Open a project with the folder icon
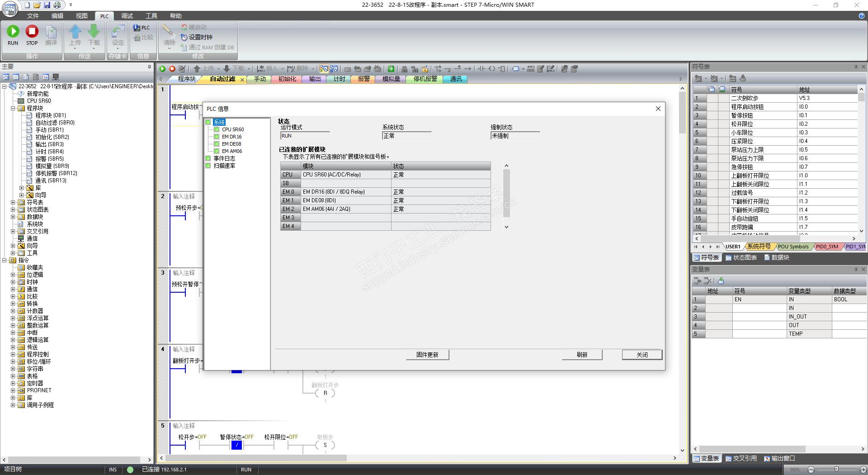The image size is (868, 475). click(37, 5)
